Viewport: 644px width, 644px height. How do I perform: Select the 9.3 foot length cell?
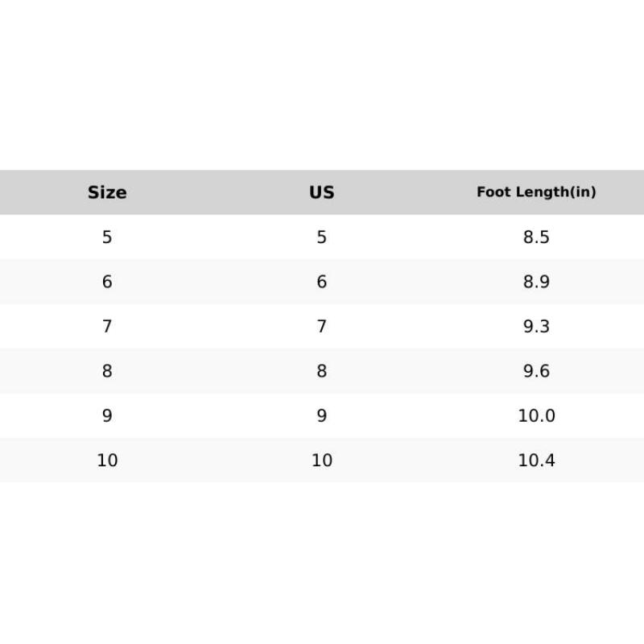pos(536,327)
